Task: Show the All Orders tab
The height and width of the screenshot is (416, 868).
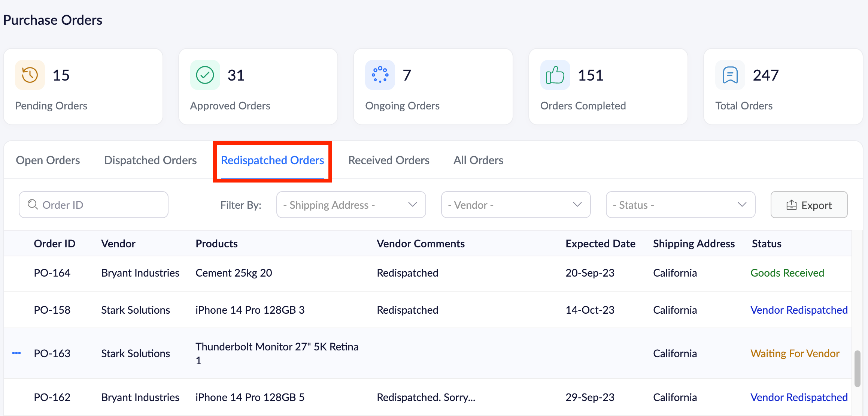Action: [x=478, y=160]
